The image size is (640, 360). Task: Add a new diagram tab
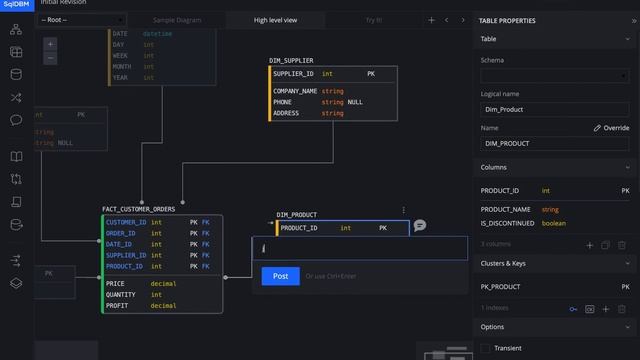[x=431, y=20]
